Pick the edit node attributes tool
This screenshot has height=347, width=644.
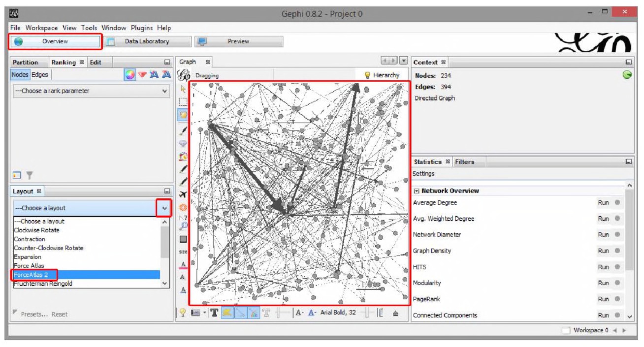coord(183,217)
